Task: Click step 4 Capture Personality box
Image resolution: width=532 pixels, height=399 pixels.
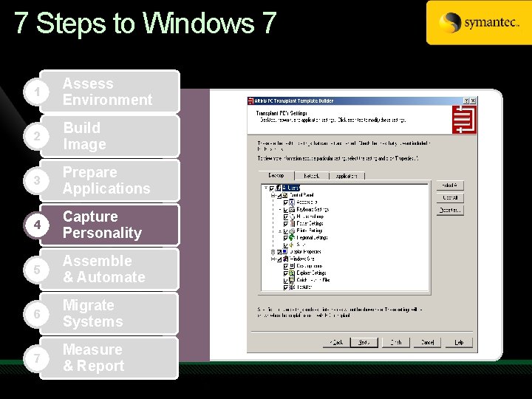Action: 109,225
